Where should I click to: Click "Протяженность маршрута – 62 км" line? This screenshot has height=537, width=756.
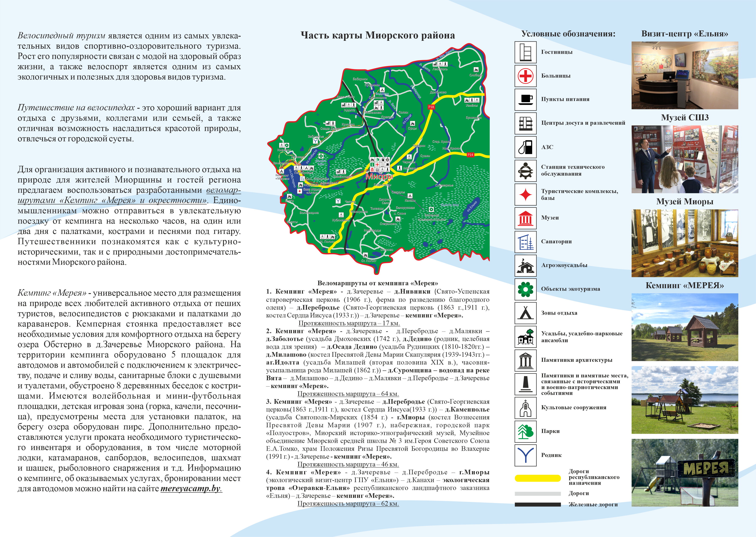click(x=348, y=504)
